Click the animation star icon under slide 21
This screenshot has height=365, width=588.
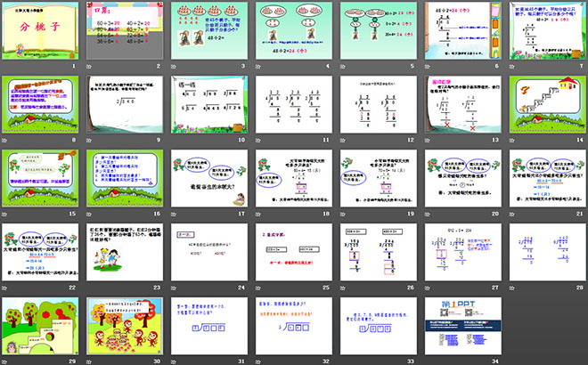point(512,214)
